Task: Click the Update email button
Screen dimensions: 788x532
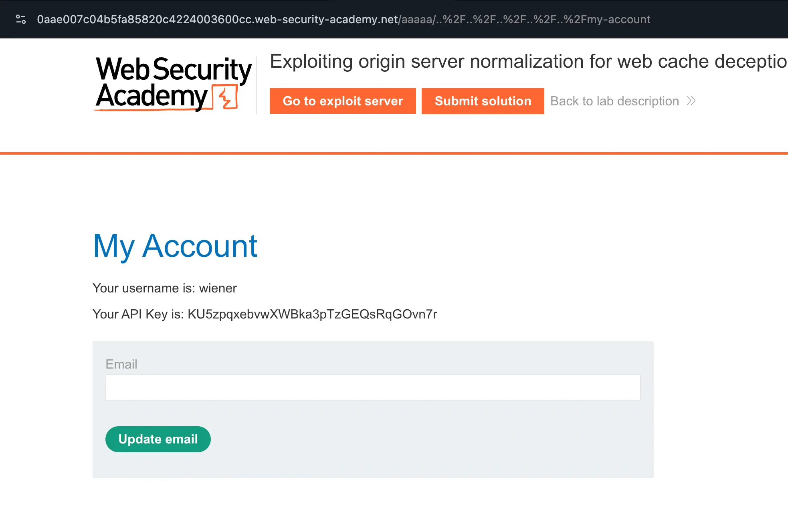Action: 158,439
